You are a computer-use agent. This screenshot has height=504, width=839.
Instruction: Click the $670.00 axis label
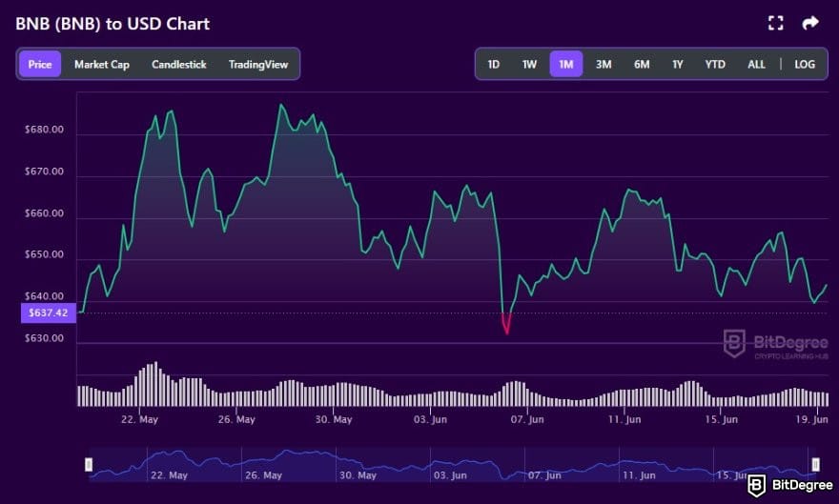tap(44, 171)
